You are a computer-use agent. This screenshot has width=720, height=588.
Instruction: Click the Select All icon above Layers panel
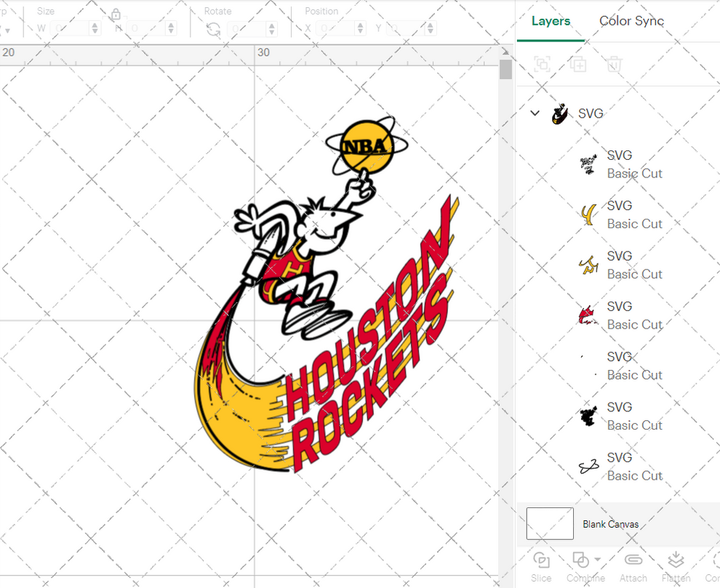point(543,65)
